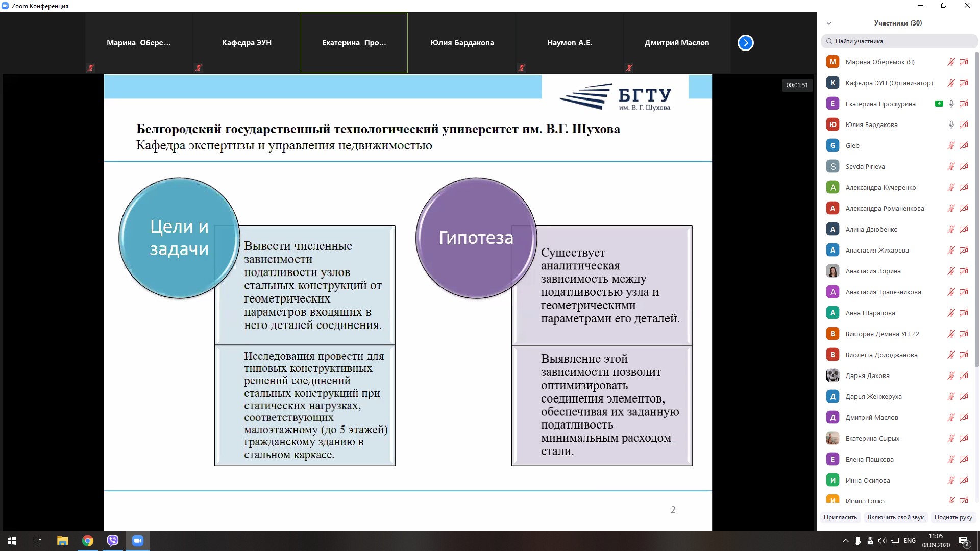The height and width of the screenshot is (551, 980).
Task: Click the Найти участника search field
Action: [x=899, y=41]
